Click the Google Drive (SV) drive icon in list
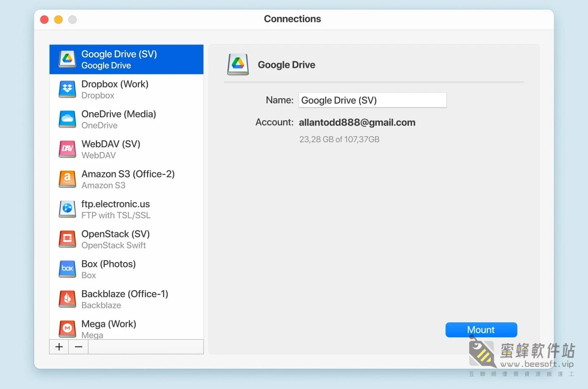 pyautogui.click(x=67, y=59)
